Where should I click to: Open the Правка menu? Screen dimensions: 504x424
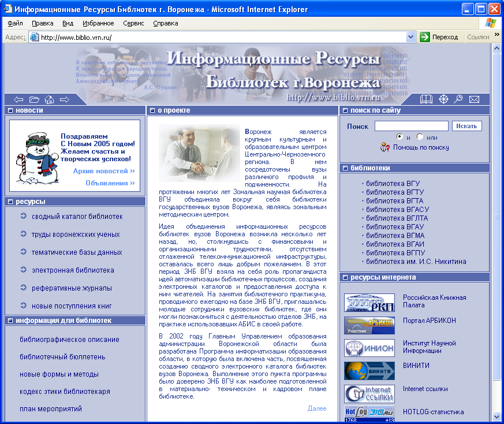[42, 23]
